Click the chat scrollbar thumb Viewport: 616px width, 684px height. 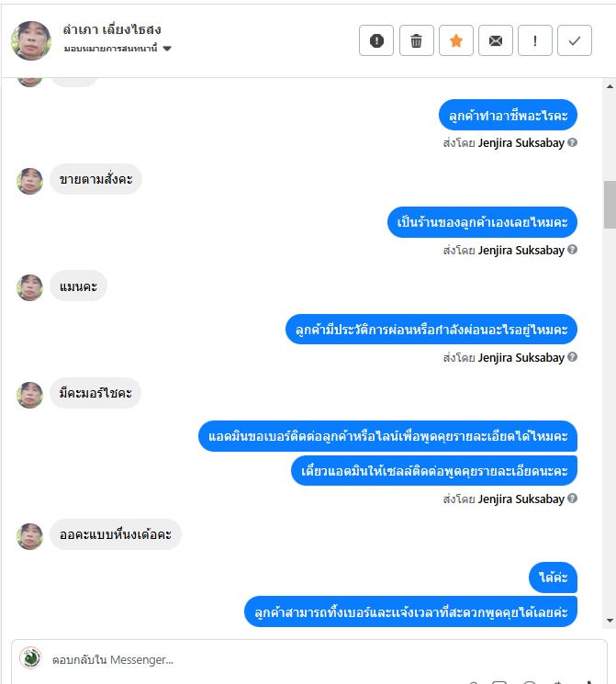(610, 205)
